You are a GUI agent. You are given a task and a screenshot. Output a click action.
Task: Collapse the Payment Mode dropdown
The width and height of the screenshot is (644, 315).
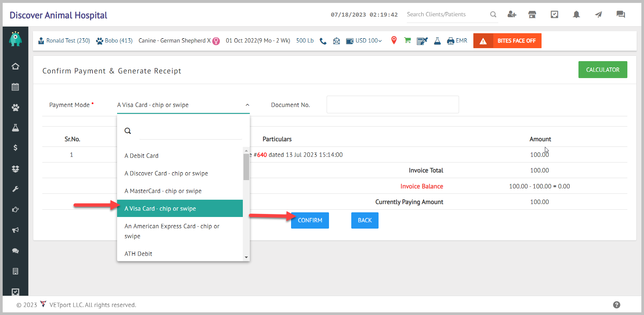[247, 105]
